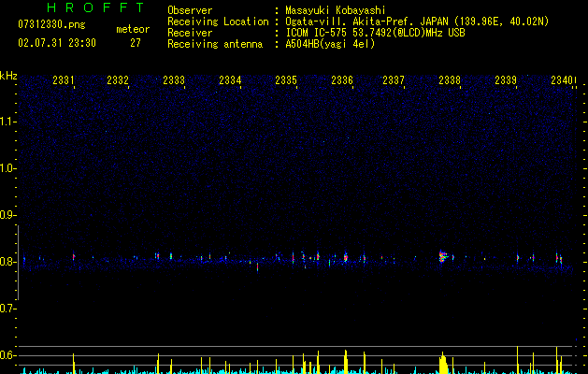Click the 2338 time axis label
The width and height of the screenshot is (588, 374).
pyautogui.click(x=450, y=80)
